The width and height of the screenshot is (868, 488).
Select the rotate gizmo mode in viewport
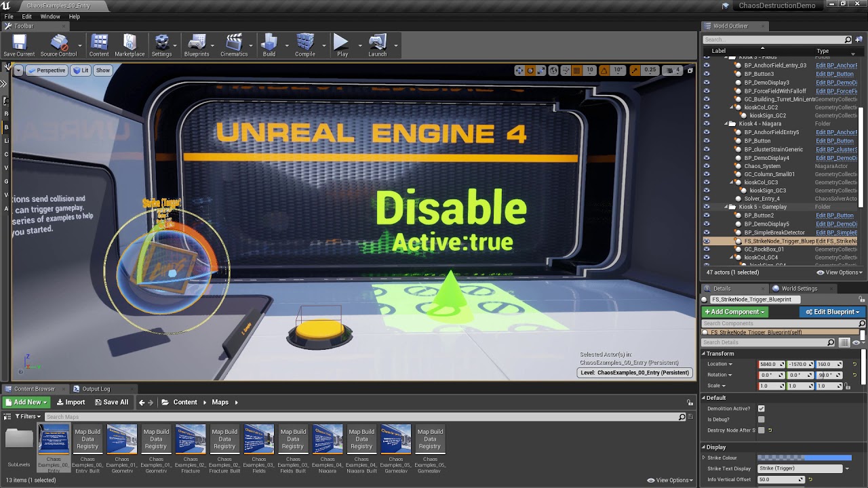[531, 70]
